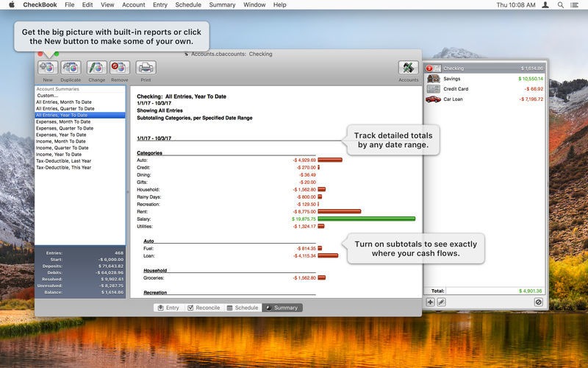Select "Custom..." in Account Summaries list
This screenshot has width=588, height=368.
47,95
